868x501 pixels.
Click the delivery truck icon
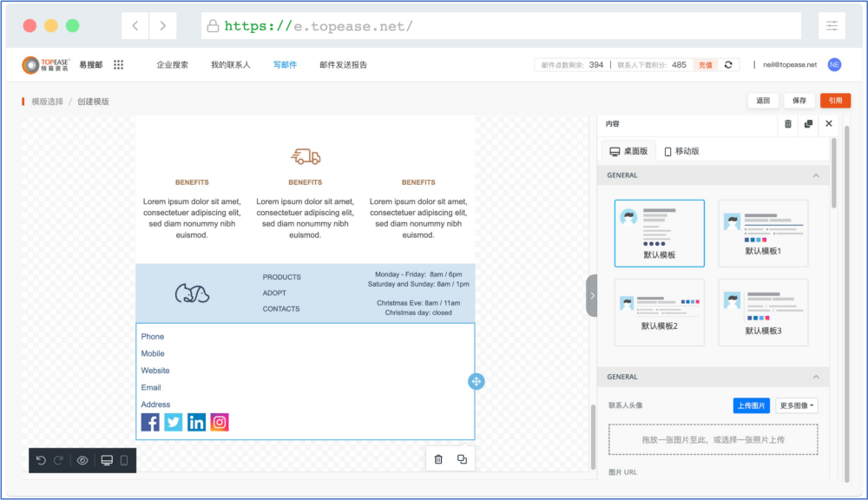(x=306, y=156)
